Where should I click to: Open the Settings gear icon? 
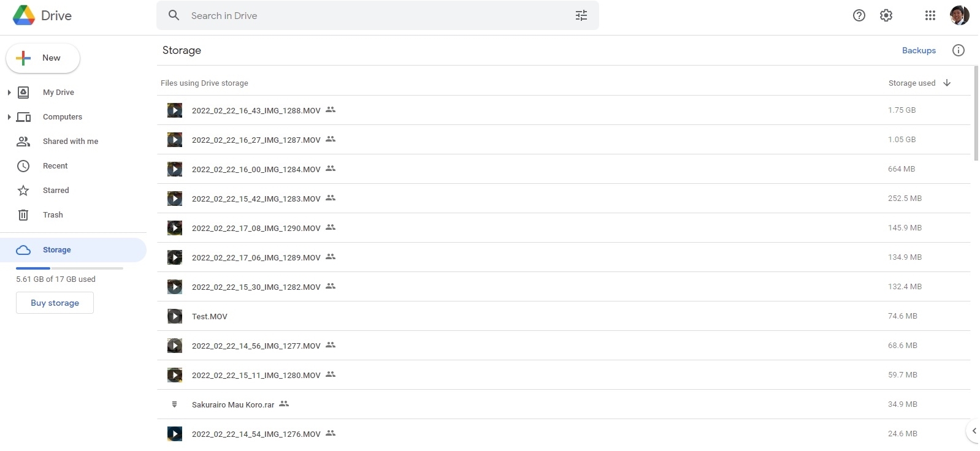point(886,16)
